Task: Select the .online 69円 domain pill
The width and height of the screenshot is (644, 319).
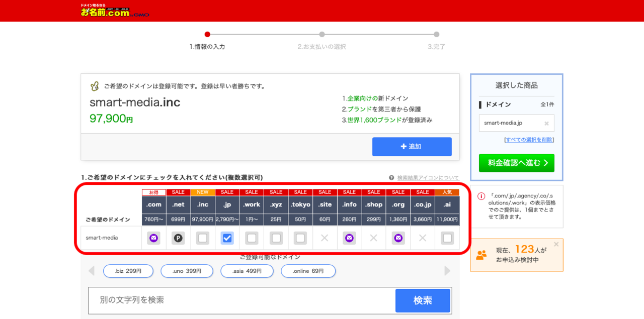Action: click(x=308, y=271)
